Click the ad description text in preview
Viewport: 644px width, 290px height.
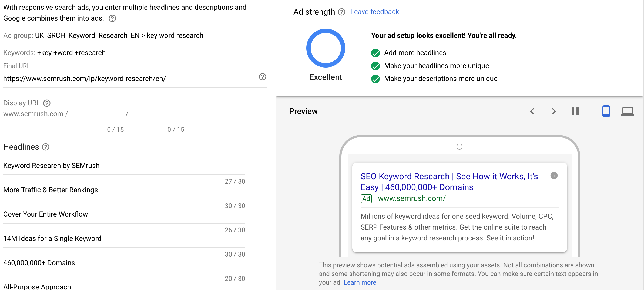(x=457, y=227)
